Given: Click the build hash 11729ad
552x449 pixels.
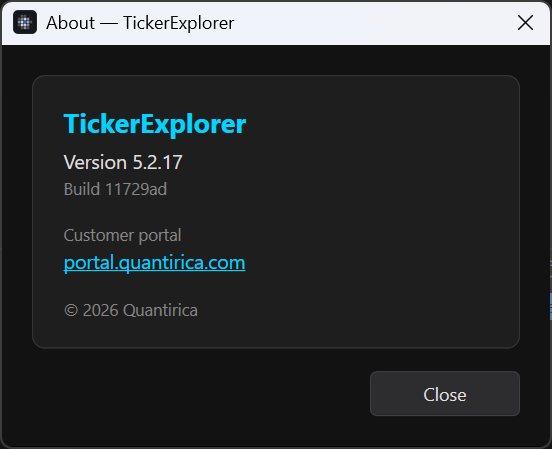Looking at the screenshot, I should tap(136, 189).
